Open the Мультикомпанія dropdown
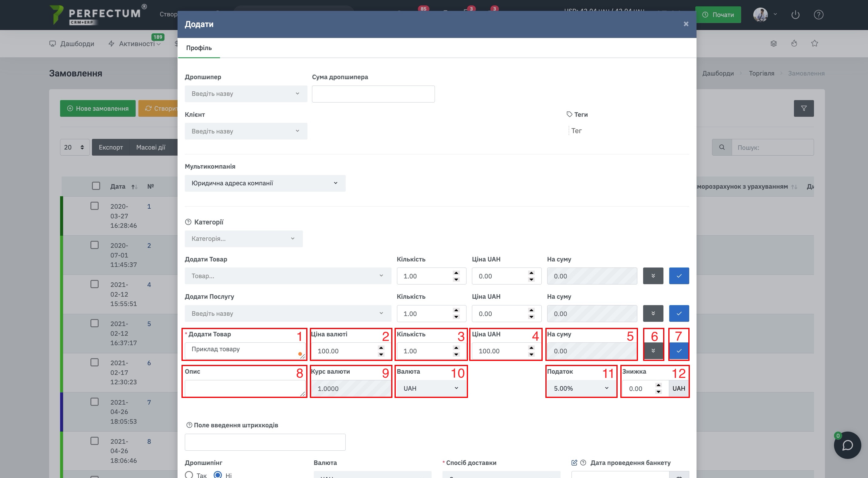 (x=265, y=183)
